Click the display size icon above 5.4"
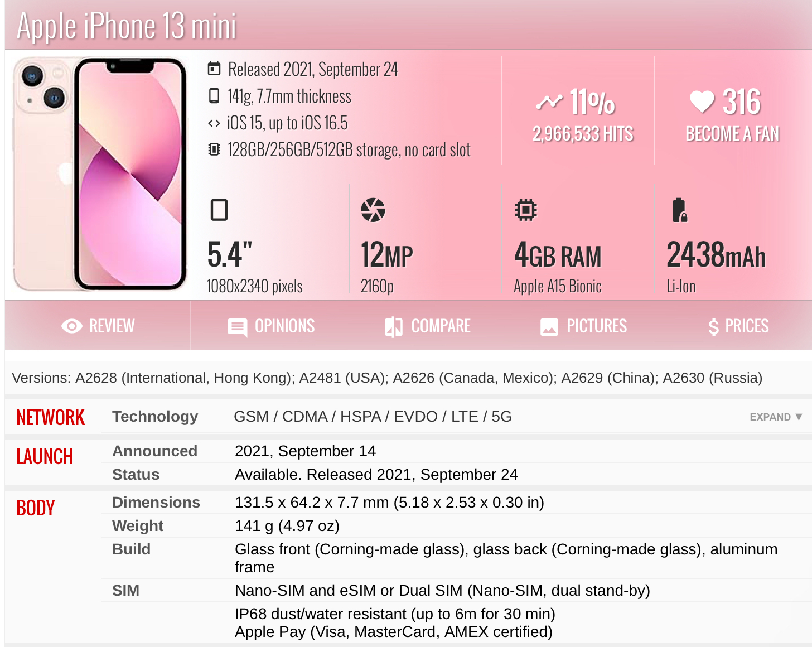This screenshot has height=647, width=812. click(x=219, y=210)
